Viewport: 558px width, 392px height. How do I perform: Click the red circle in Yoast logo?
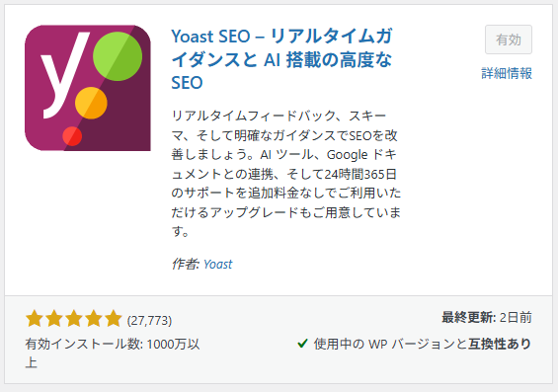tap(72, 136)
